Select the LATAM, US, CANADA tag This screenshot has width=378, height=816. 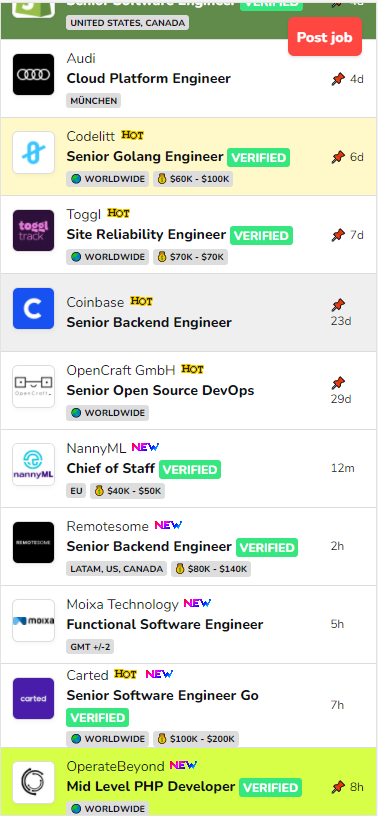117,569
